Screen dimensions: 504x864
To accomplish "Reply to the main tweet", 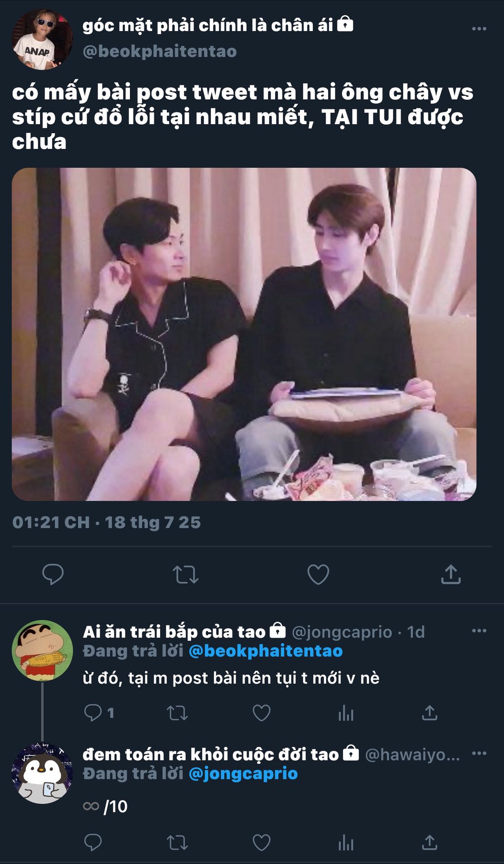I will coord(53,574).
